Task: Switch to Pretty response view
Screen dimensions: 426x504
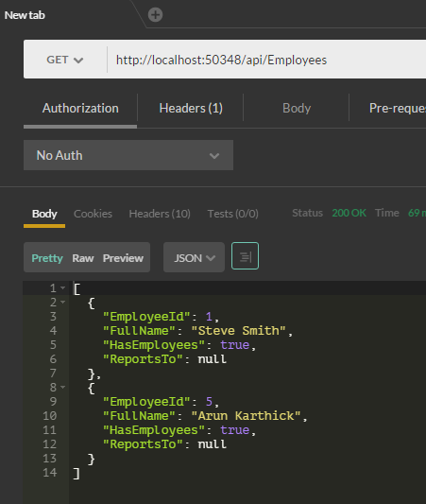Action: coord(47,258)
